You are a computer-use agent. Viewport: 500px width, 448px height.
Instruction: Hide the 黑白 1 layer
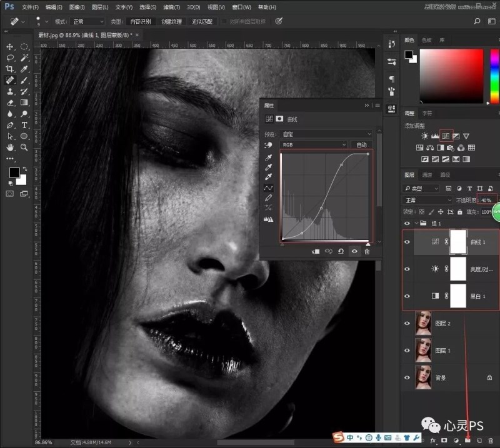[407, 296]
